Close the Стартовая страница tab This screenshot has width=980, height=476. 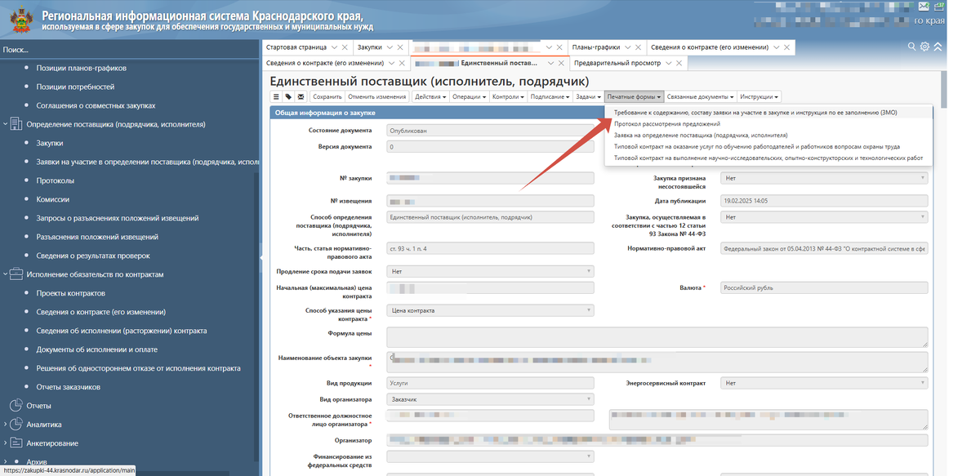[x=345, y=47]
